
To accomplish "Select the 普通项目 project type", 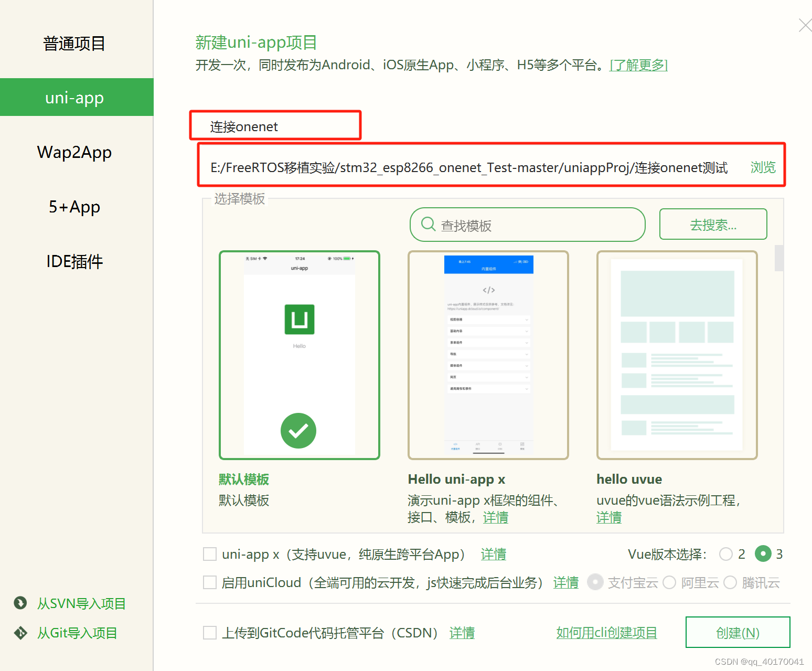I will coord(74,44).
